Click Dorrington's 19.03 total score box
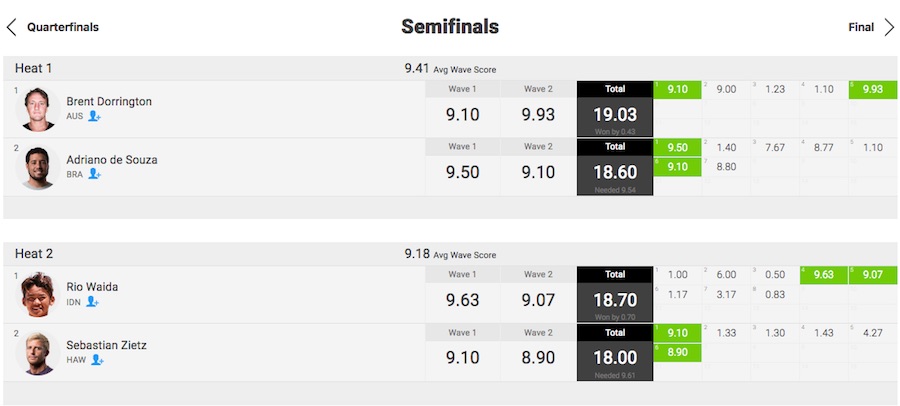The width and height of the screenshot is (900, 406). 615,118
